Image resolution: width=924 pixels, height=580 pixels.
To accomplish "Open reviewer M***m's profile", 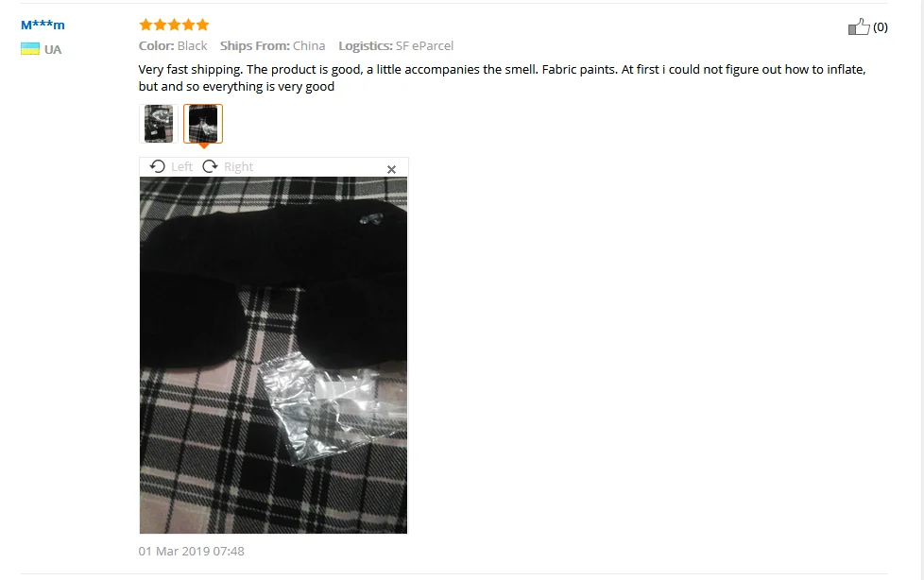I will pyautogui.click(x=43, y=25).
